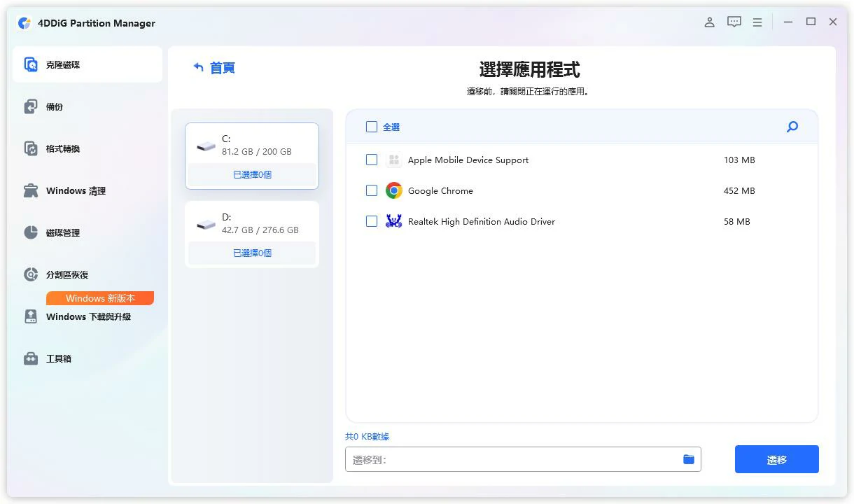The width and height of the screenshot is (854, 504).
Task: Click the Google Chrome icon
Action: click(394, 190)
